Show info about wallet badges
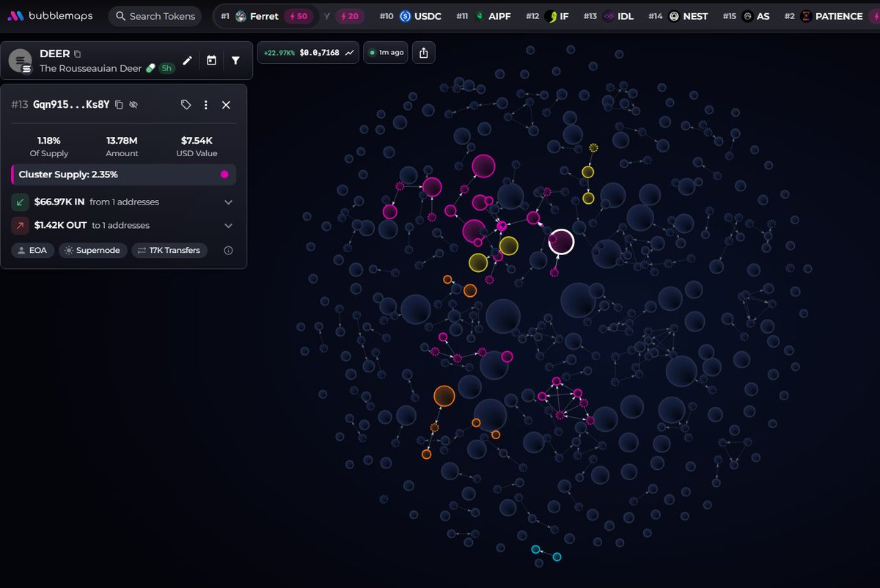 [228, 251]
